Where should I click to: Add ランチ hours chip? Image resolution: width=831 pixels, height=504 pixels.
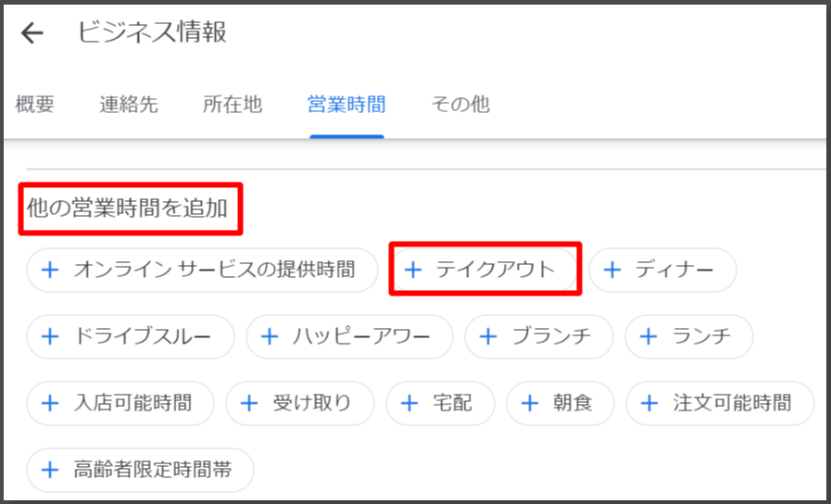pyautogui.click(x=689, y=336)
